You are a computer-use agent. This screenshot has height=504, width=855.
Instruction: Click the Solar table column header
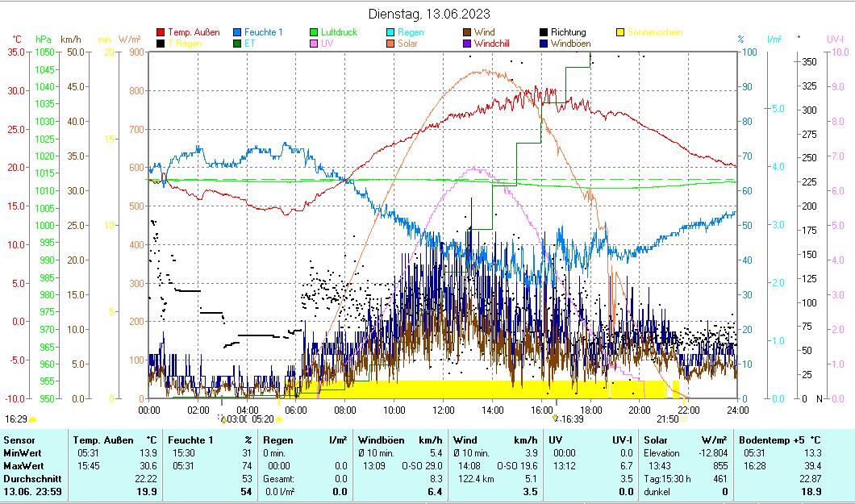655,440
